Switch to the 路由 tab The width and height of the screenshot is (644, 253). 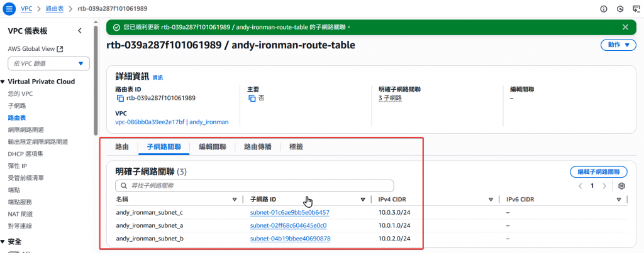click(122, 147)
